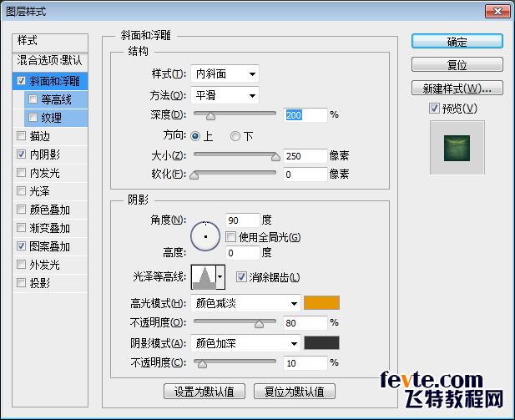
Task: Click the 确定 button
Action: point(457,42)
